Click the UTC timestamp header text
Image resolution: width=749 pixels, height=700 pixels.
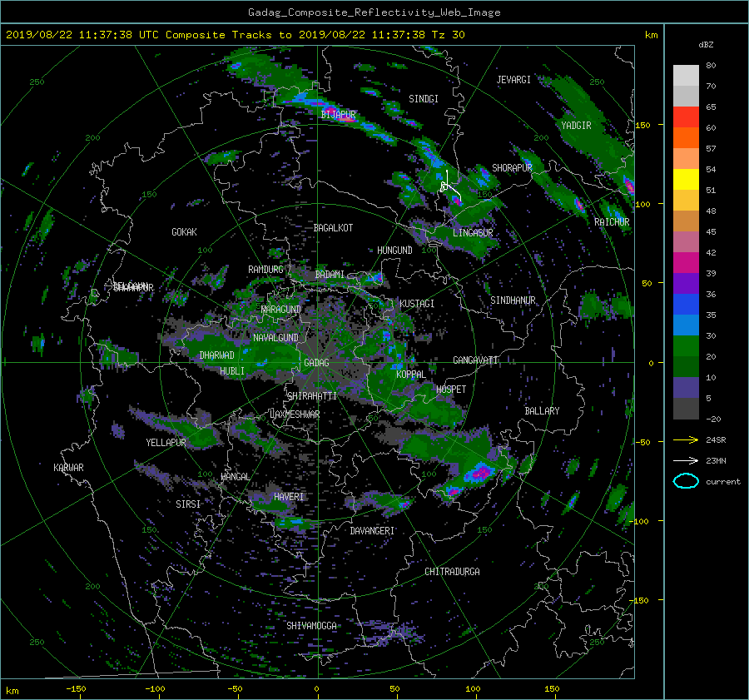(x=235, y=34)
